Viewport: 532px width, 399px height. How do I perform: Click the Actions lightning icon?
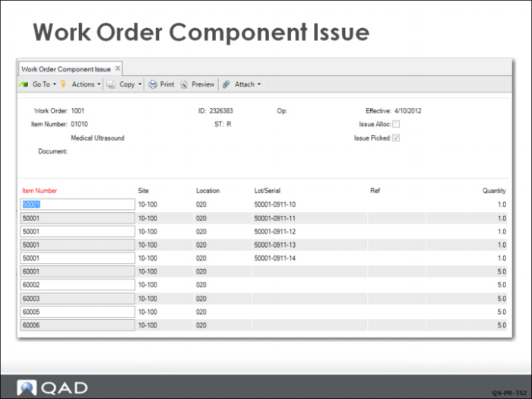point(63,84)
